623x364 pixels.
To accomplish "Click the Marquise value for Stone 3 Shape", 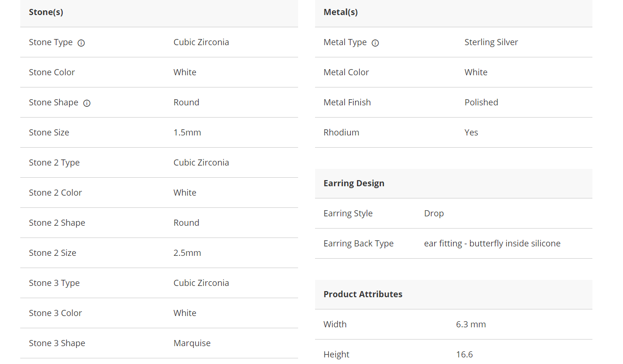I will click(192, 343).
